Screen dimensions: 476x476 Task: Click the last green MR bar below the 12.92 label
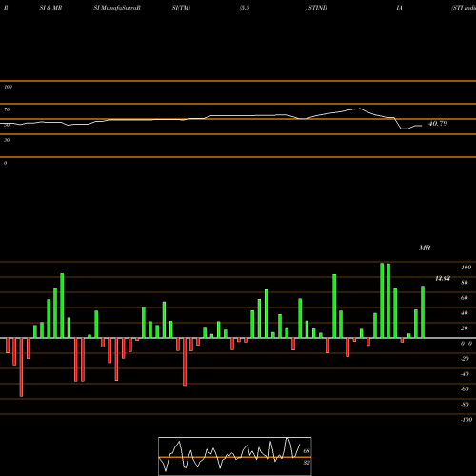pyautogui.click(x=423, y=312)
